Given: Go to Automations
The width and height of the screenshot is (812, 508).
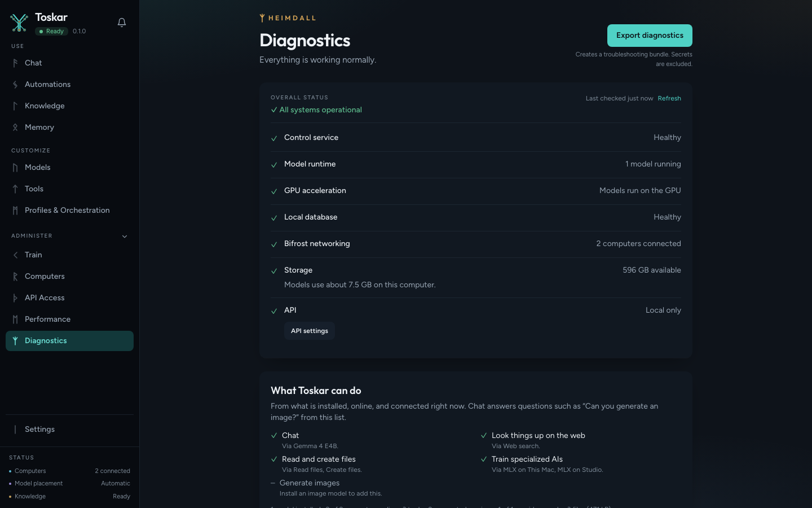Looking at the screenshot, I should tap(69, 85).
